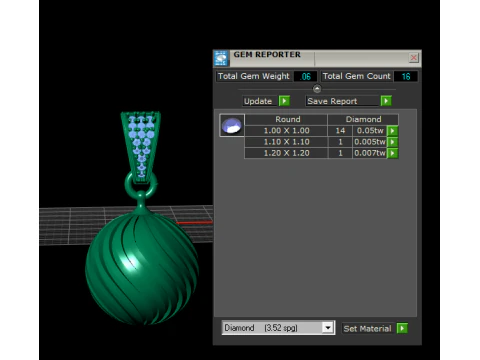480x360 pixels.
Task: Click the Total Gem Count label
Action: 356,76
